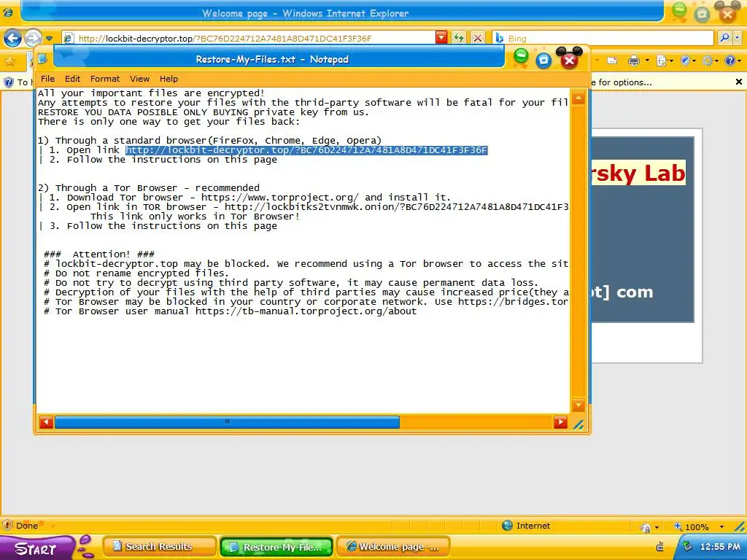
Task: Click the red Stop loading icon
Action: click(477, 38)
